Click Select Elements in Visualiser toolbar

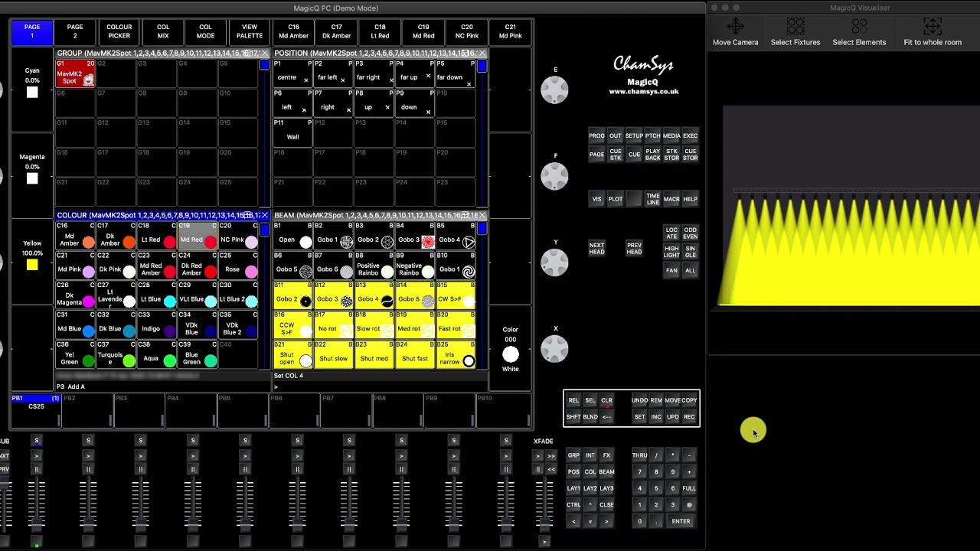pos(859,32)
